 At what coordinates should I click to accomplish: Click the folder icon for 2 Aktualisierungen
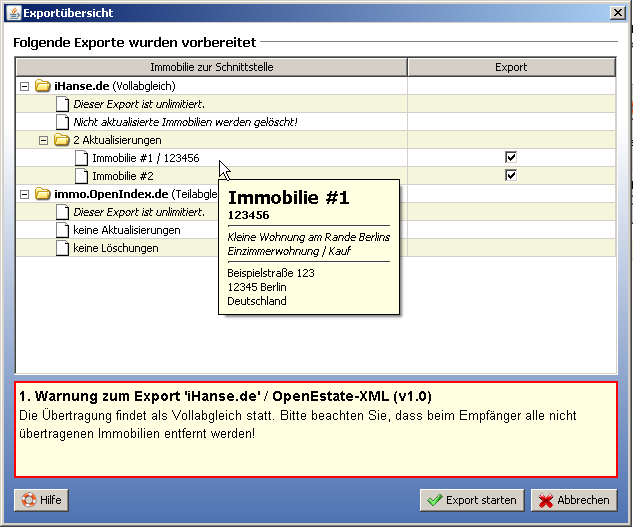pyautogui.click(x=62, y=140)
